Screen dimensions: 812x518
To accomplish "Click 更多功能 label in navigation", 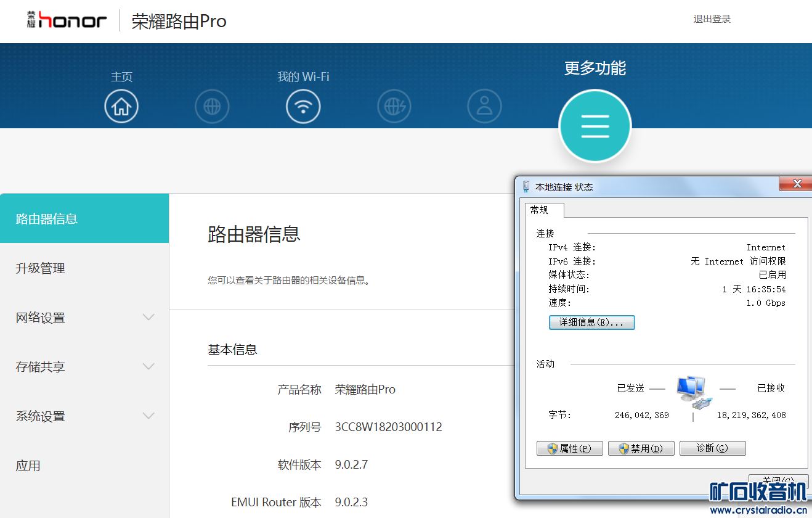I will point(595,68).
